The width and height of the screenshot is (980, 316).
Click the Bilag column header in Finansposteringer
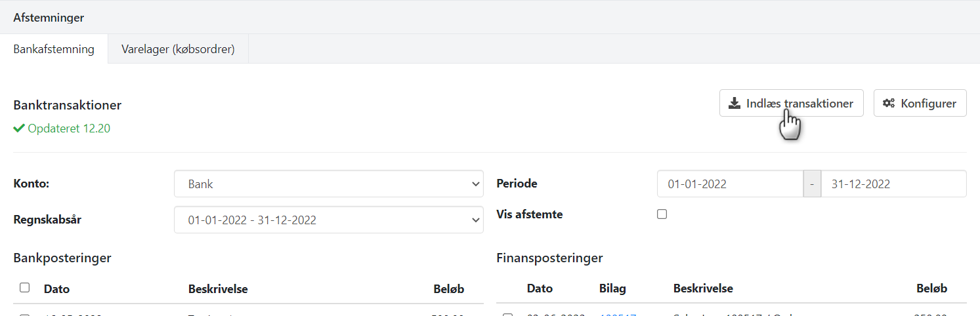pos(612,288)
